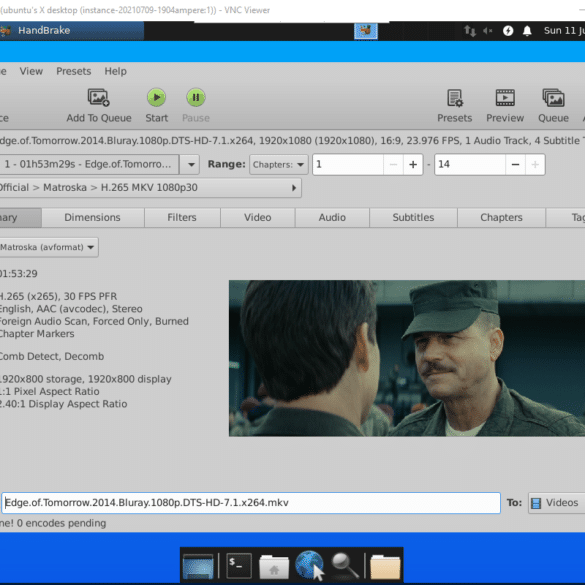The width and height of the screenshot is (585, 585).
Task: Open the folder icon at dock end
Action: tap(385, 566)
